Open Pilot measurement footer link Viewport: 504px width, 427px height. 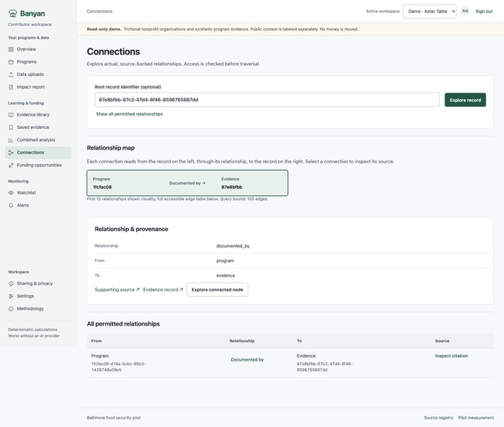(476, 417)
